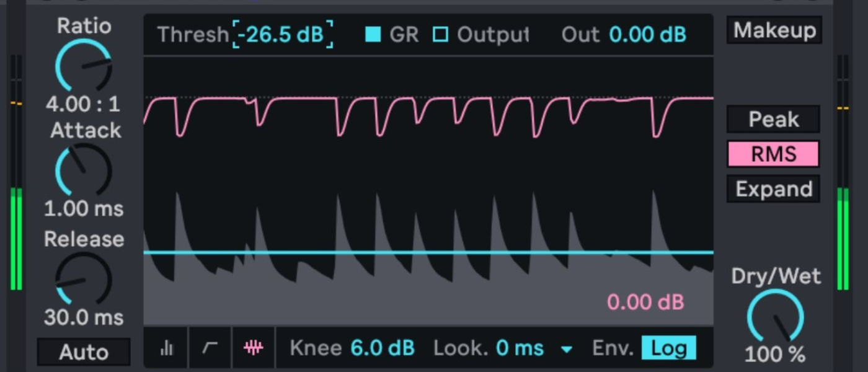Click the 1.00 ms attack value
The width and height of the screenshot is (868, 372).
point(84,209)
